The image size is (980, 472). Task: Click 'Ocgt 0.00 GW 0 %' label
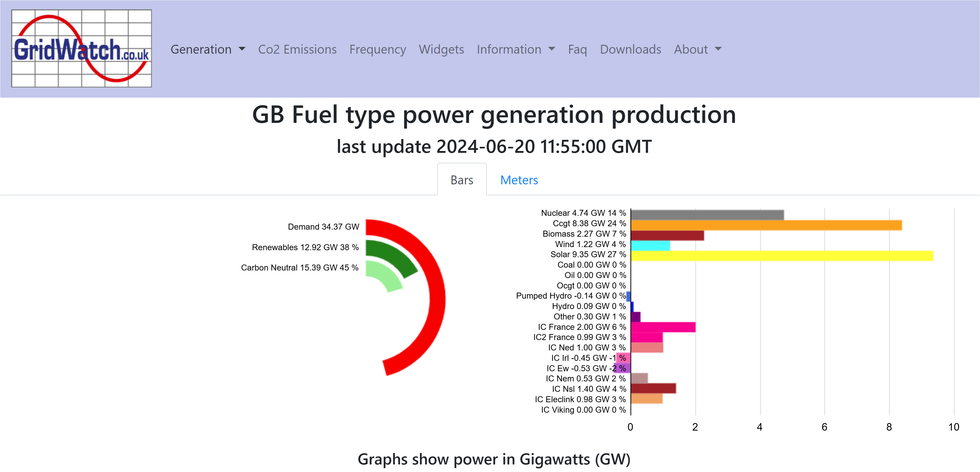[591, 286]
